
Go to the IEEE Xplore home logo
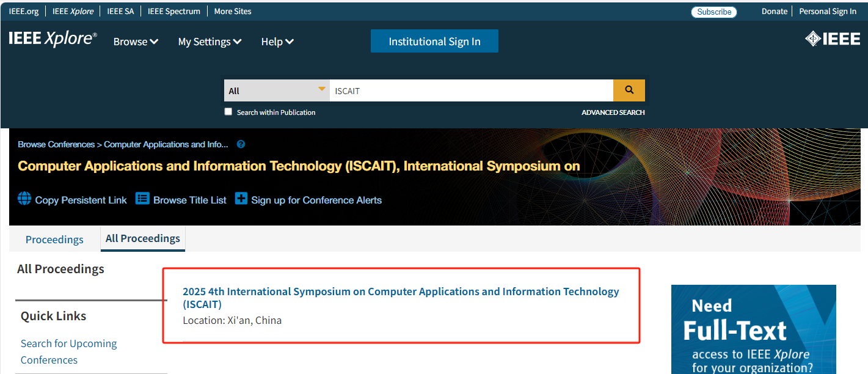pos(53,39)
